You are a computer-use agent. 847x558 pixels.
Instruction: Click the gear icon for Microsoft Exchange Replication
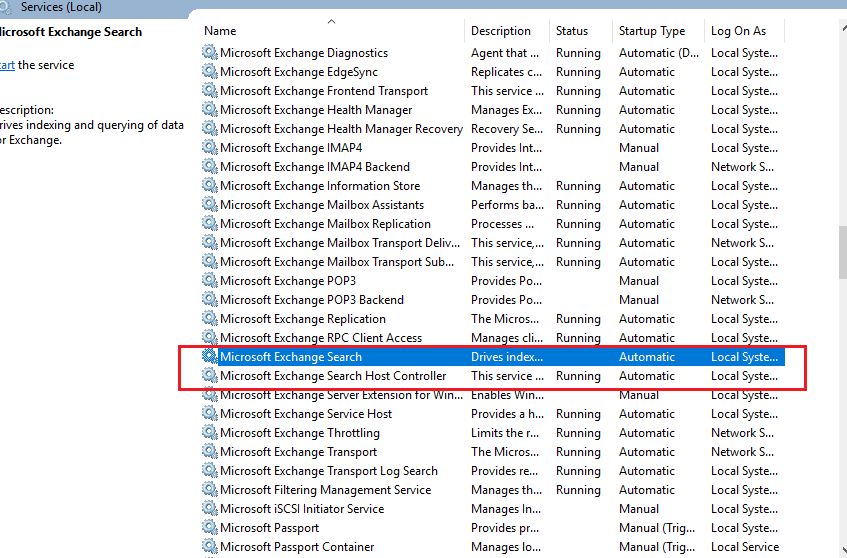[x=210, y=318]
